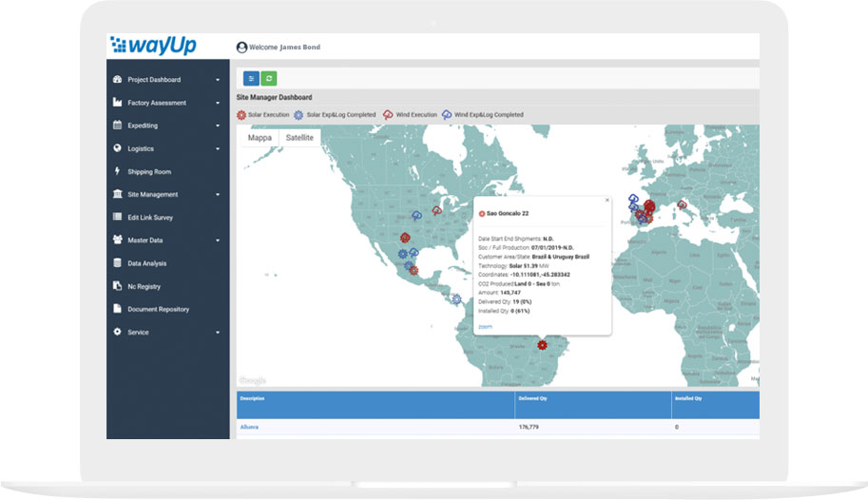This screenshot has width=868, height=500.
Task: Click the red solar marker in Brazil
Action: tap(543, 345)
